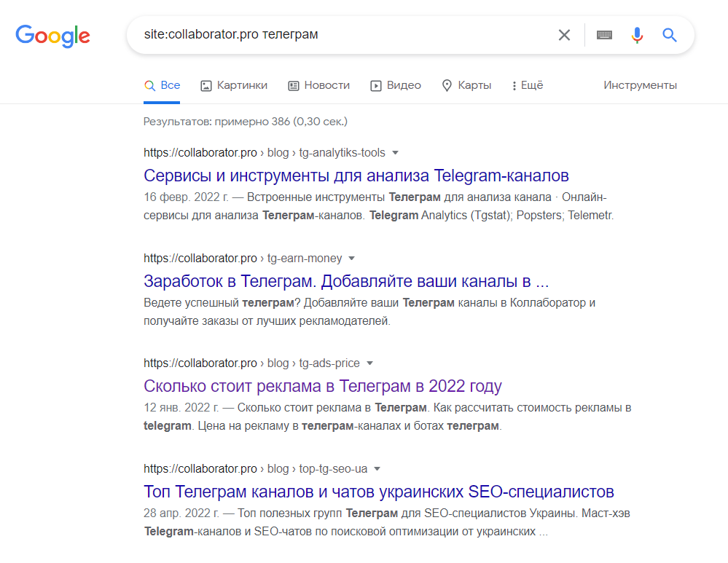
Task: Open the on-screen keyboard icon
Action: click(604, 34)
